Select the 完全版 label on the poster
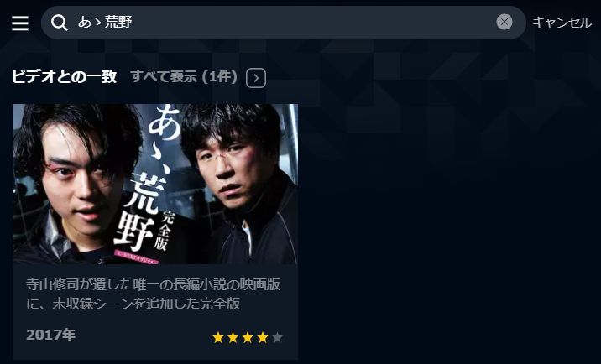This screenshot has height=364, width=601. (164, 231)
